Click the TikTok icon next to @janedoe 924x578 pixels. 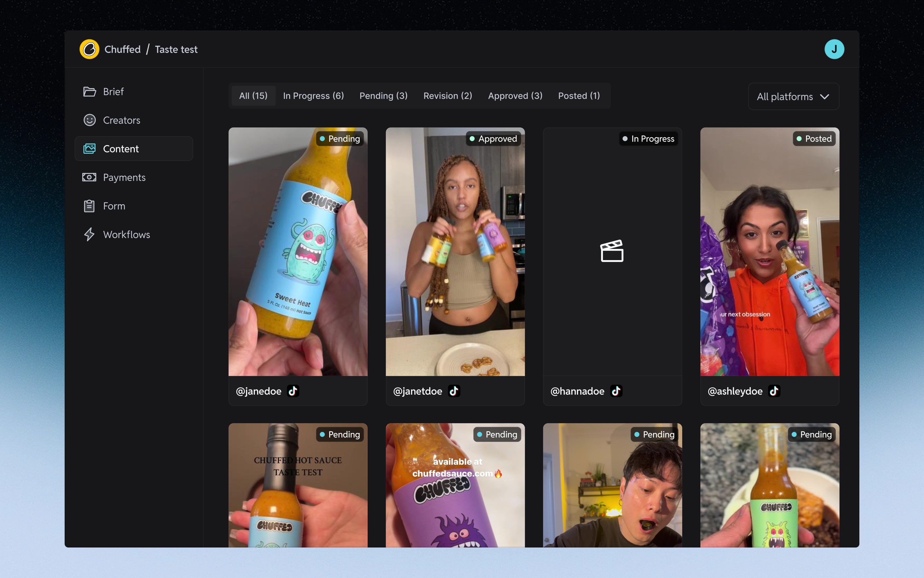pos(293,391)
